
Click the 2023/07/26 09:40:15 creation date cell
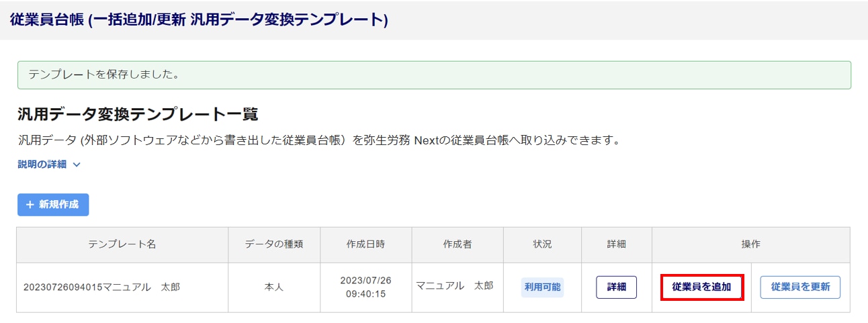(x=366, y=287)
